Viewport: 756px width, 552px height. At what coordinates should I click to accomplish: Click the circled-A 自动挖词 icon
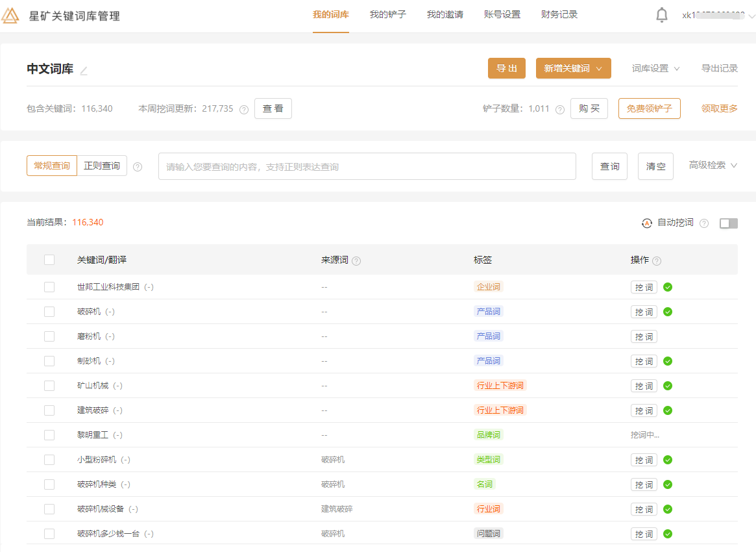tap(646, 223)
